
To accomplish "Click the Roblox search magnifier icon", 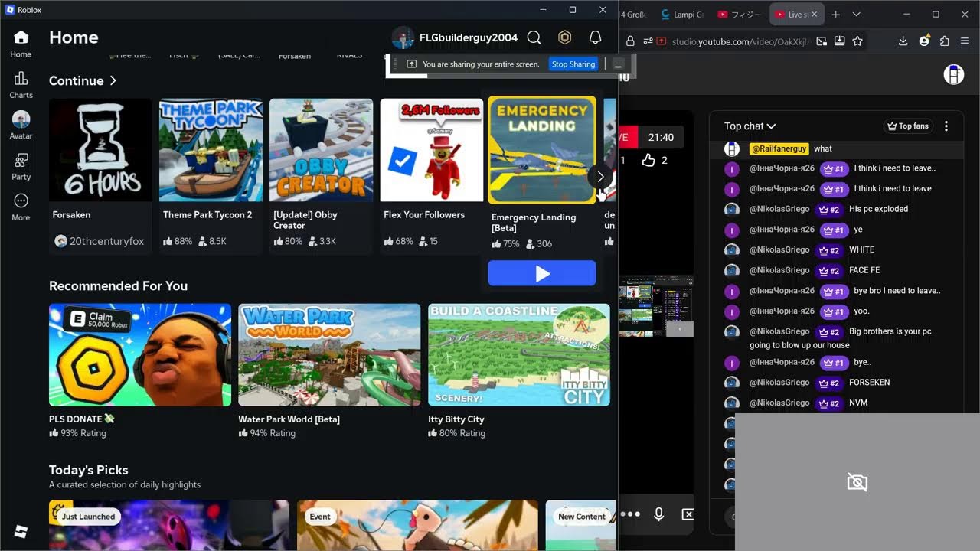I will [534, 37].
